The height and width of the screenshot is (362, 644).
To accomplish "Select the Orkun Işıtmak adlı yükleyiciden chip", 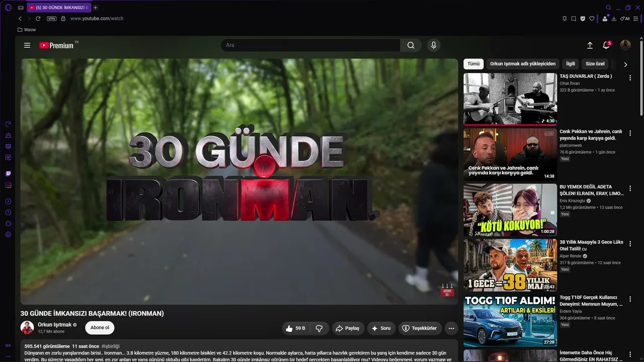I will tap(523, 64).
